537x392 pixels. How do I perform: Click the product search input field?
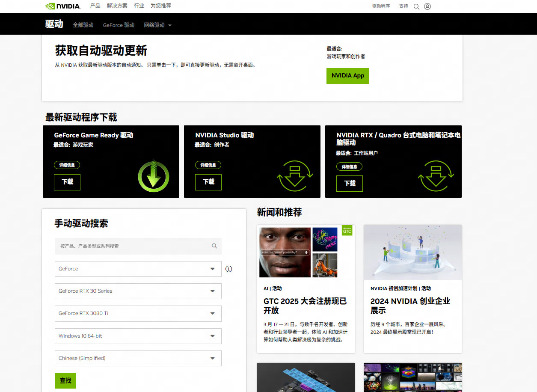point(138,246)
